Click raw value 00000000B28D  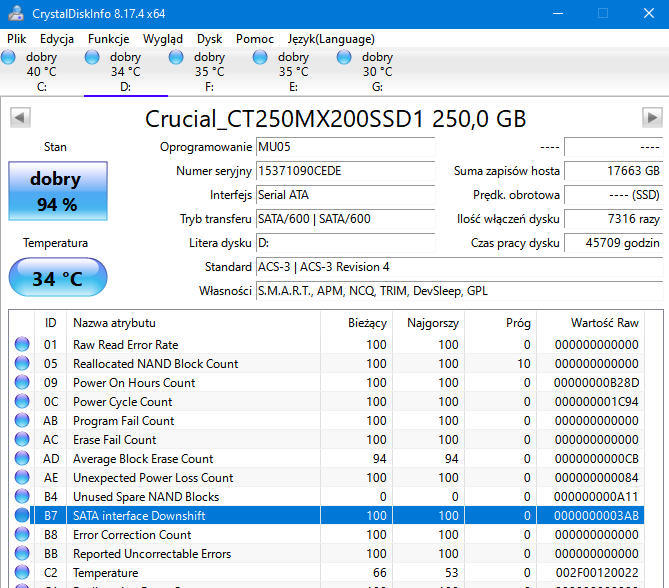[596, 382]
